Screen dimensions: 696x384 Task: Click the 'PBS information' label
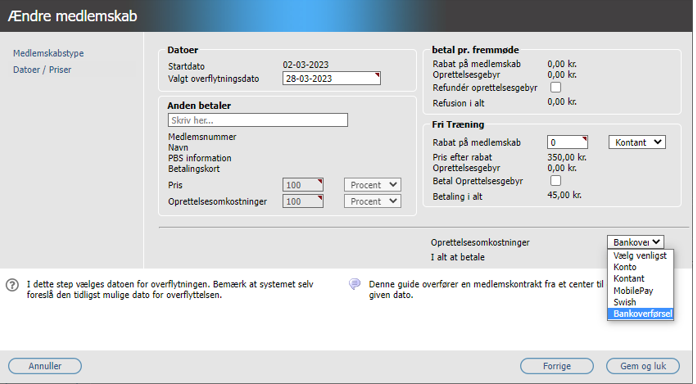coord(200,158)
